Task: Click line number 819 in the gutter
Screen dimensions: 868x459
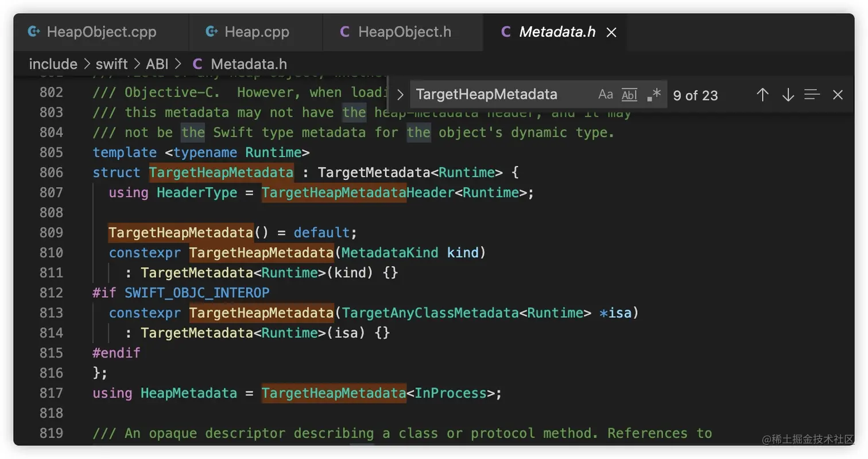Action: point(52,434)
